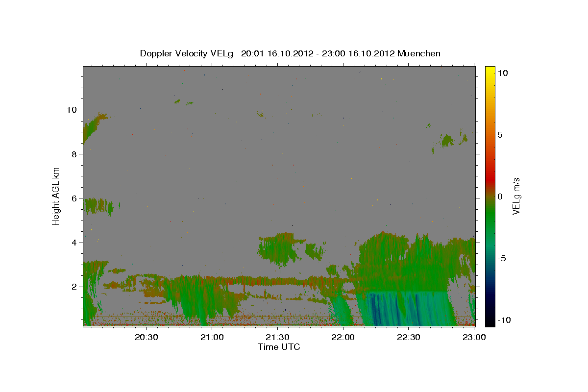Click the colorbar value -5 label
Viewport: 588px width, 392px height.
pos(502,258)
